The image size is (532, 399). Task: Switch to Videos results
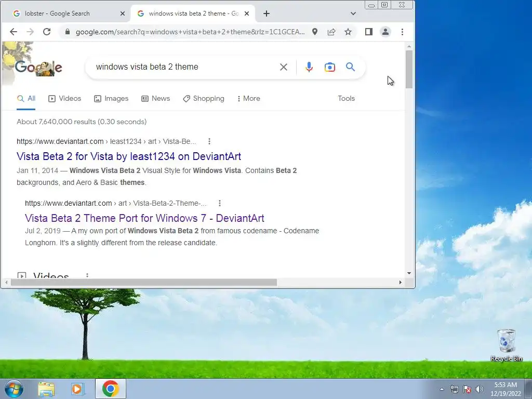pyautogui.click(x=65, y=98)
